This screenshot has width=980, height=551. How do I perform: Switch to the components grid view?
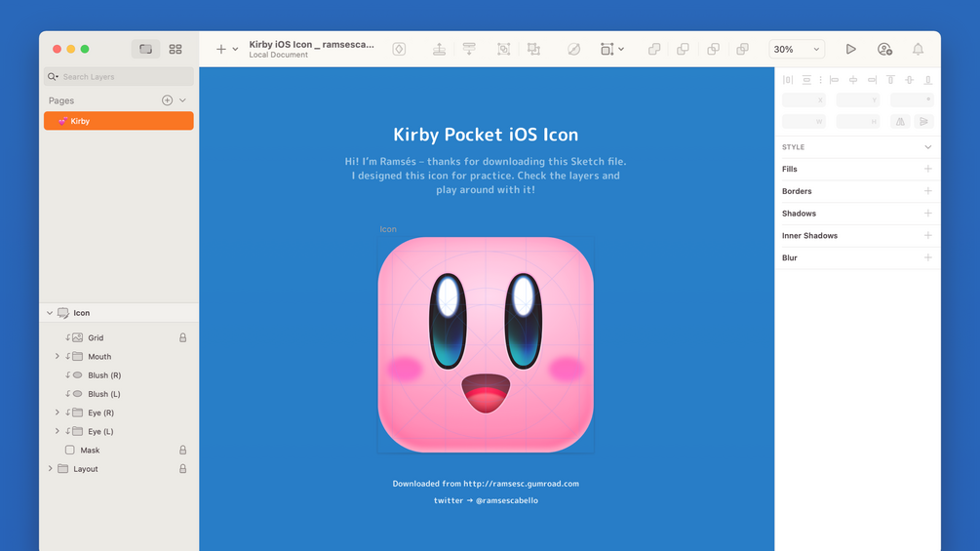coord(176,49)
